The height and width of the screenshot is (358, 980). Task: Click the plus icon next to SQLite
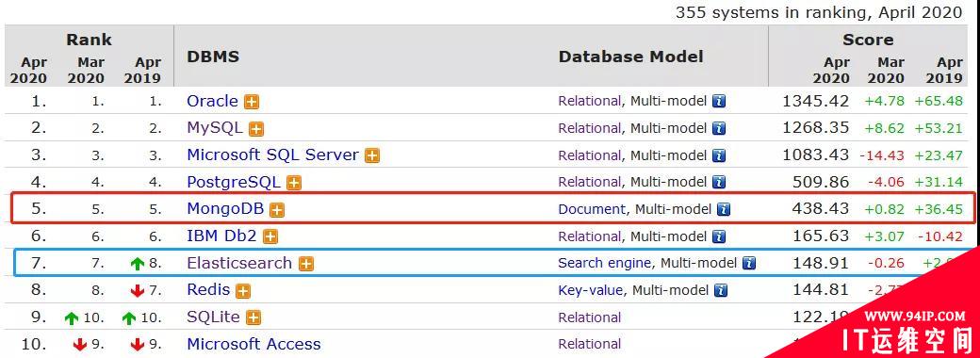click(253, 317)
